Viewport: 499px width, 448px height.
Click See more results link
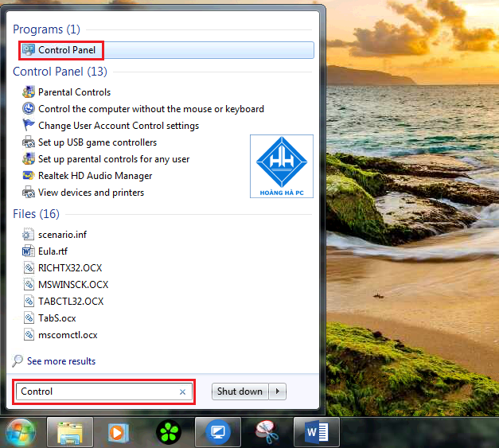click(61, 361)
